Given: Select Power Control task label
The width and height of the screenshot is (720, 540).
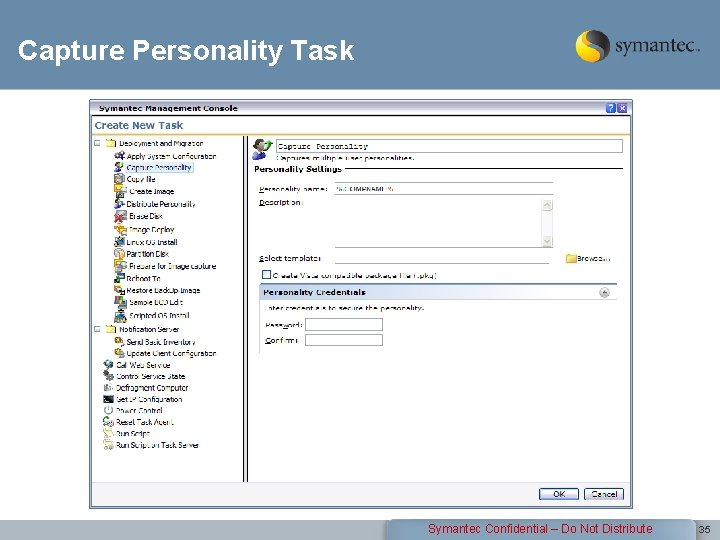Looking at the screenshot, I should (139, 411).
